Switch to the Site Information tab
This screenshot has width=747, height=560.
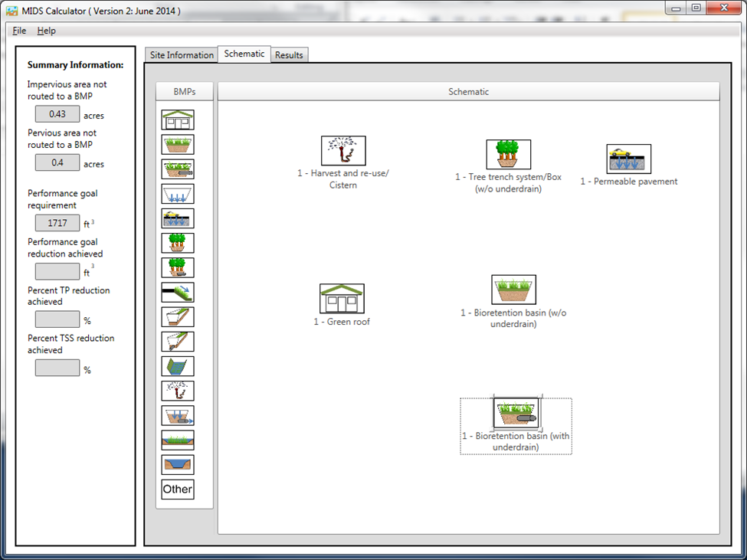coord(182,55)
